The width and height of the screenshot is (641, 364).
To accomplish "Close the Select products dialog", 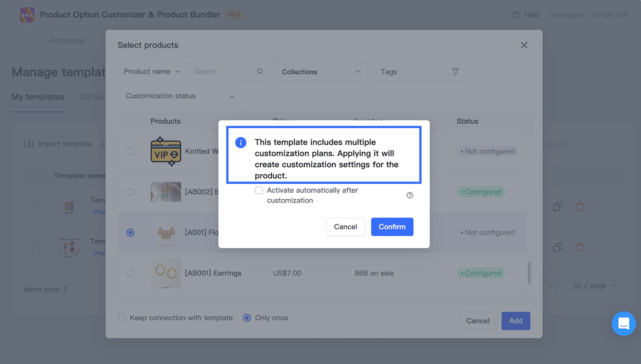I will pyautogui.click(x=524, y=45).
